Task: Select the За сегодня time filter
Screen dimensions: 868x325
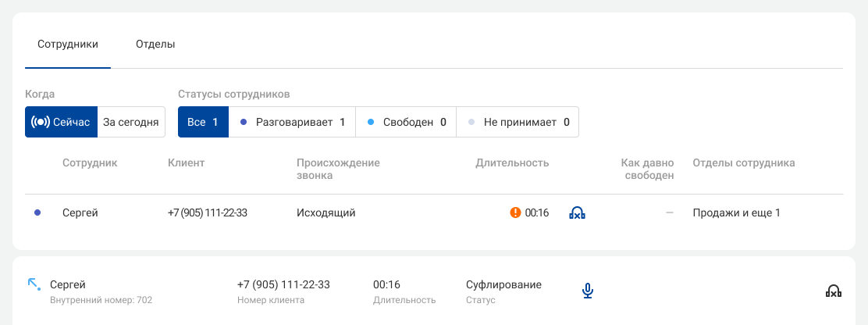Action: coord(131,122)
